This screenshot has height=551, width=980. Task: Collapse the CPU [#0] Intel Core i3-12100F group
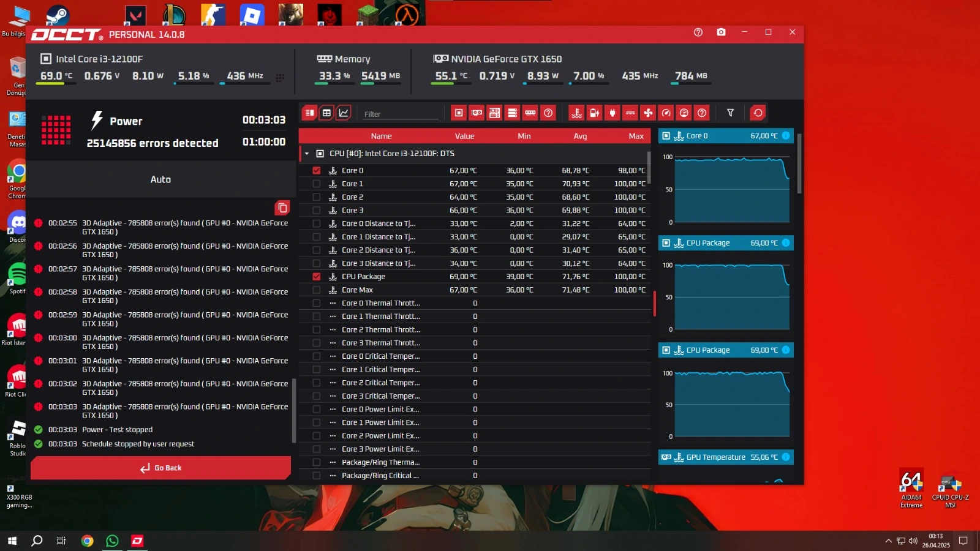tap(307, 154)
